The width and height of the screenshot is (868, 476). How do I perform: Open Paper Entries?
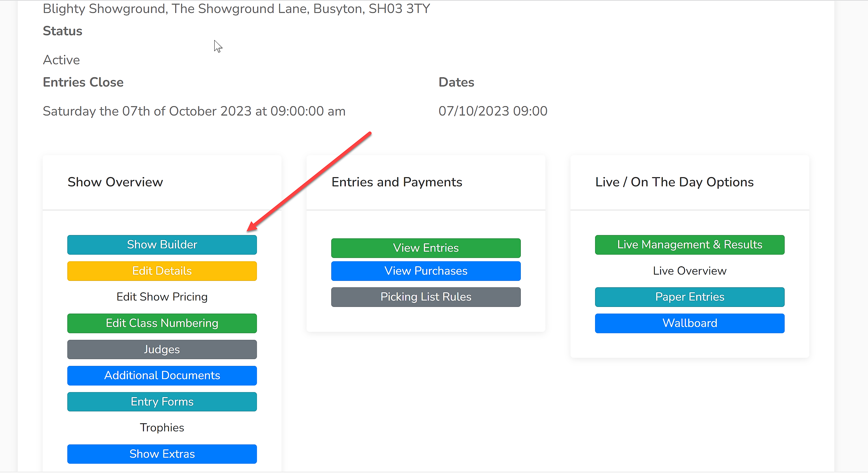(x=690, y=297)
